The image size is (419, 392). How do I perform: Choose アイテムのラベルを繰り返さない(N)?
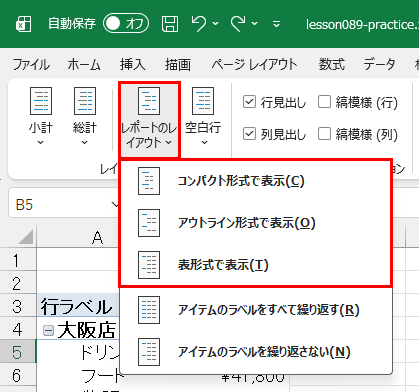point(256,352)
